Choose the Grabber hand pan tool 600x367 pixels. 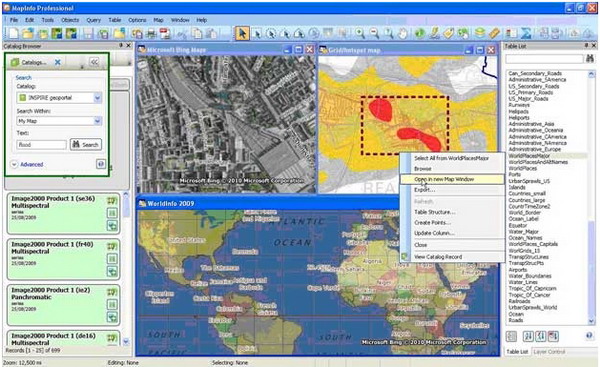(403, 34)
